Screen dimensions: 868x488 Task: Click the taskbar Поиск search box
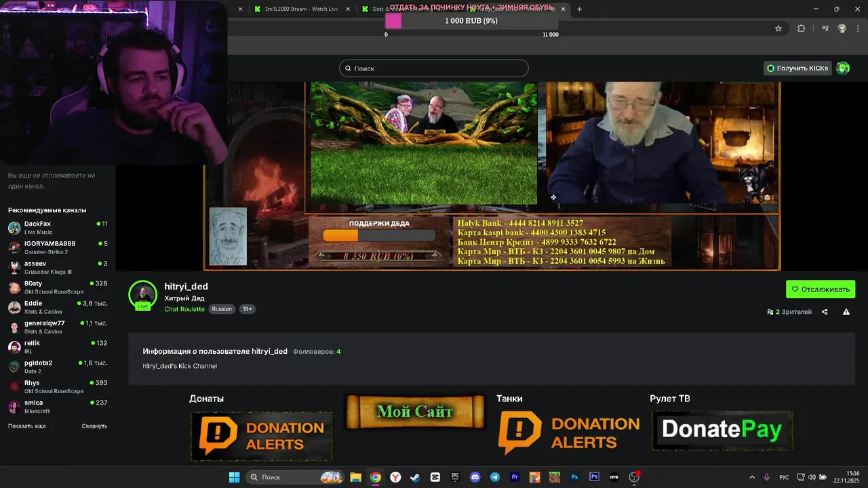click(294, 477)
